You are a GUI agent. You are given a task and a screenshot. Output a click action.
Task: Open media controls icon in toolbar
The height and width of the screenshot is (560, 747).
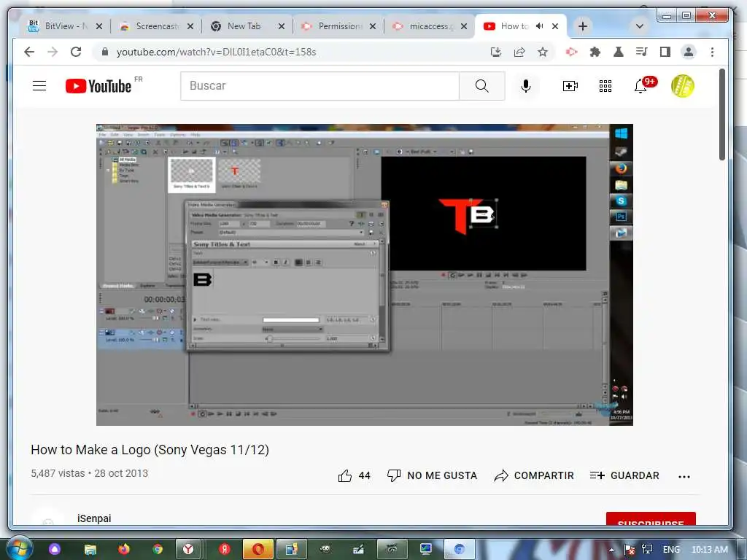click(x=642, y=52)
